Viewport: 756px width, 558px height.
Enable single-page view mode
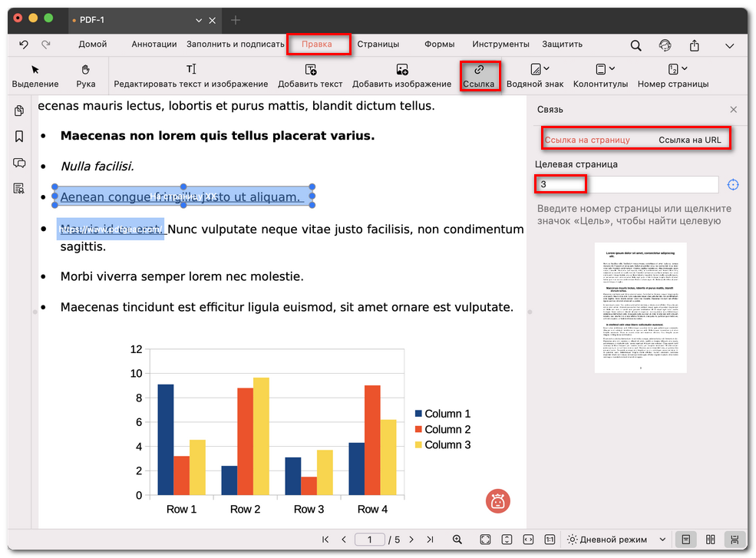coord(685,540)
